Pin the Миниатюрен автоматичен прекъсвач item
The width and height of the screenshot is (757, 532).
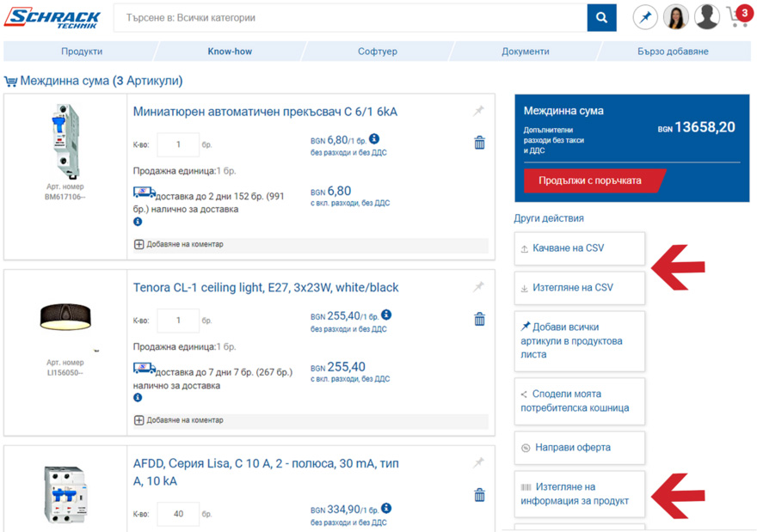pyautogui.click(x=478, y=111)
